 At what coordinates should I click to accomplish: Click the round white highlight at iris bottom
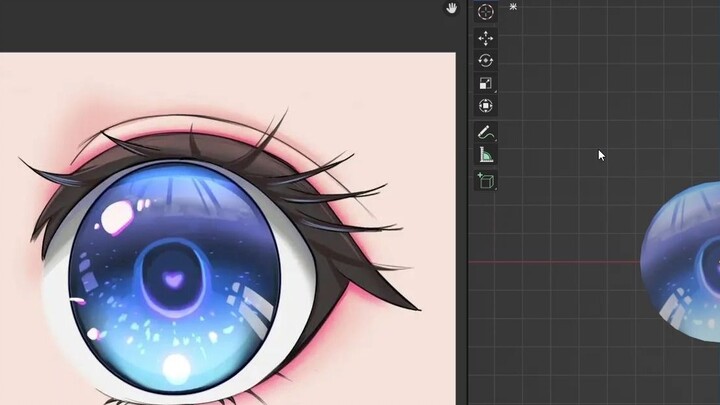coord(176,368)
